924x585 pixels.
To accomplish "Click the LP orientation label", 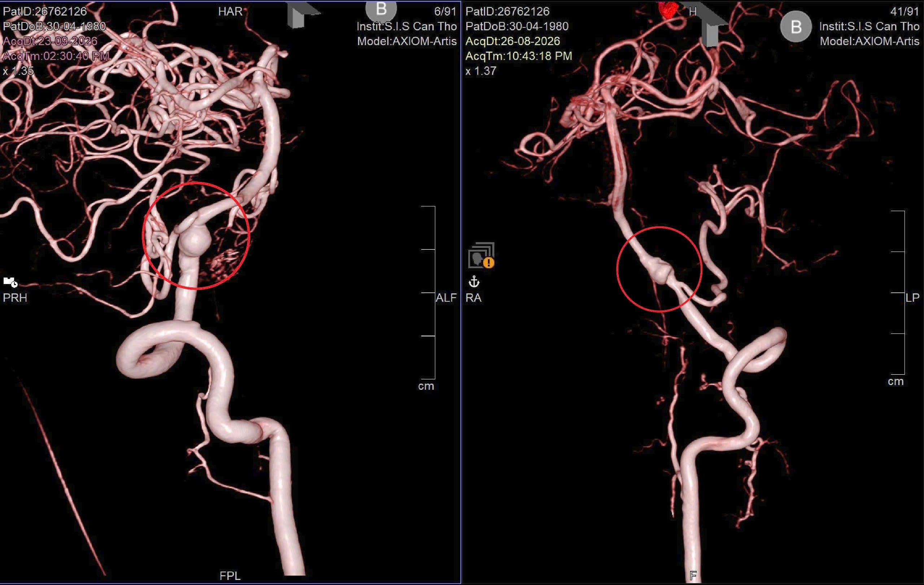I will tap(912, 298).
